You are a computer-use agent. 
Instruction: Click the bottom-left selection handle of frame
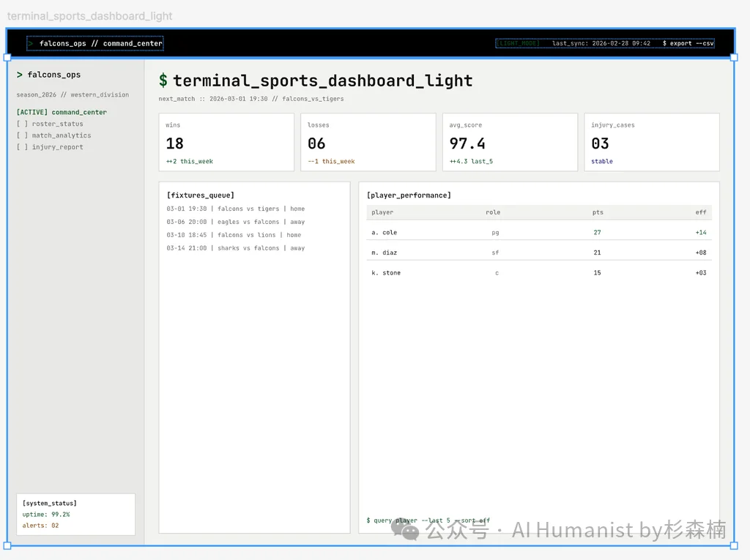coord(7,545)
